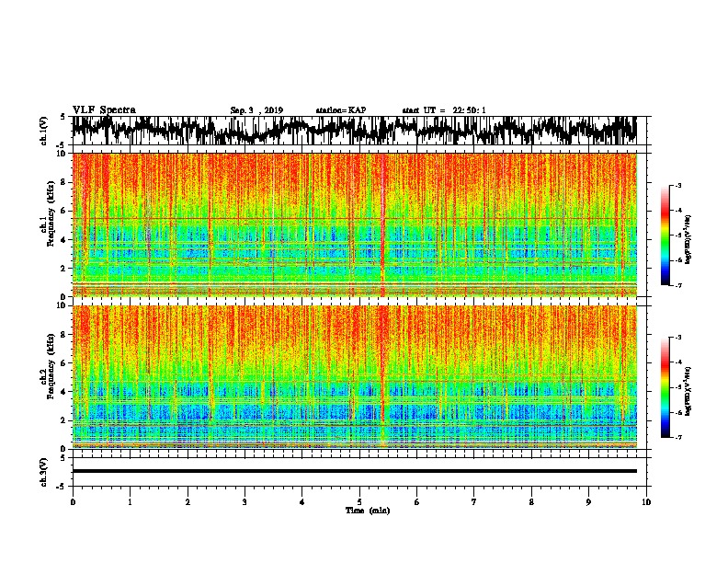Image resolution: width=728 pixels, height=563 pixels.
Task: Click the "6" kHz tick on ch.1 spectrogram
Action: coord(63,211)
